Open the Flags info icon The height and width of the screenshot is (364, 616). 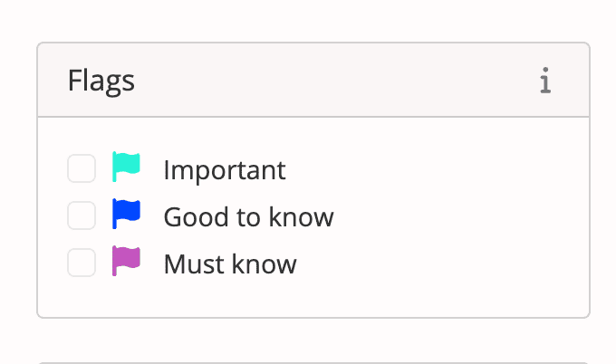(545, 81)
